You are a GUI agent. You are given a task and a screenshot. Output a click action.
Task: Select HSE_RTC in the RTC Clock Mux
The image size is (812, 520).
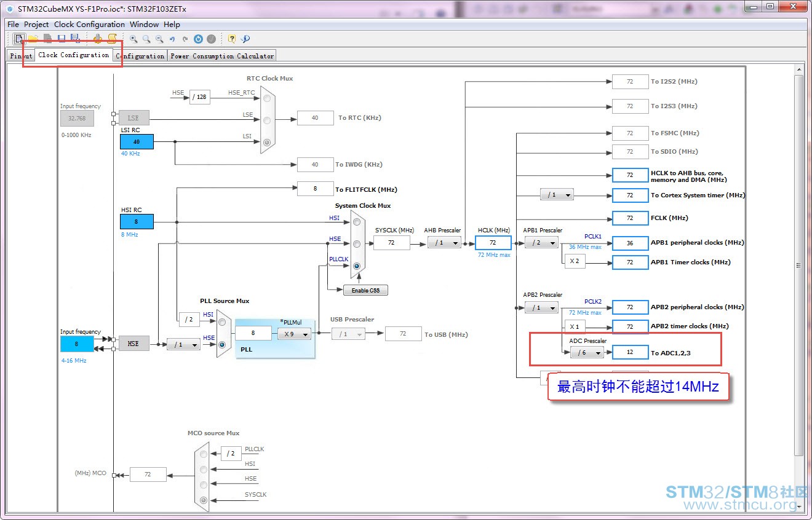coord(266,98)
